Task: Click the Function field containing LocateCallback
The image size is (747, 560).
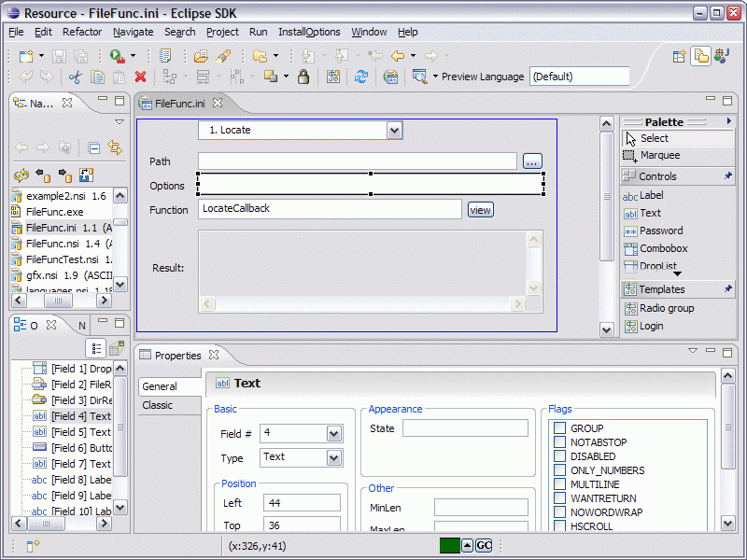Action: click(x=330, y=209)
